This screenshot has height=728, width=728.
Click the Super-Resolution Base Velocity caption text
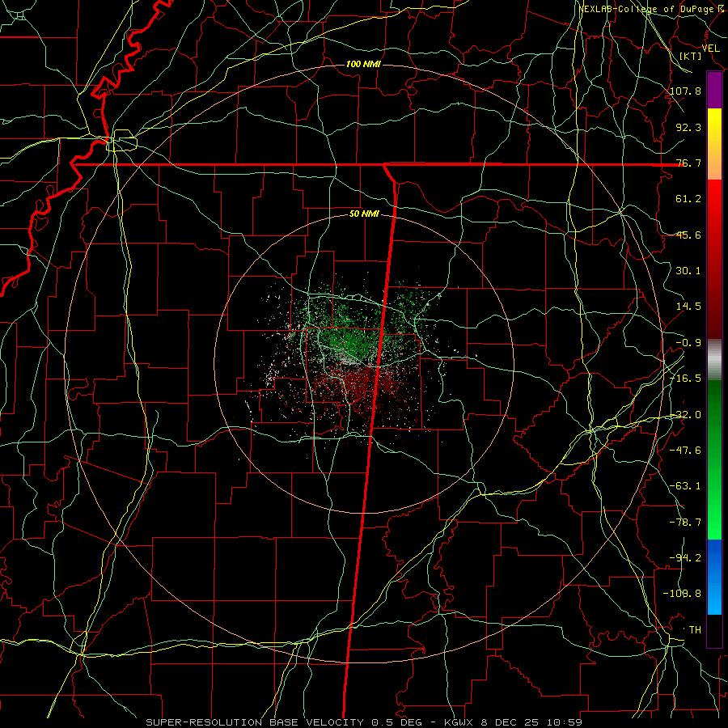tap(364, 722)
